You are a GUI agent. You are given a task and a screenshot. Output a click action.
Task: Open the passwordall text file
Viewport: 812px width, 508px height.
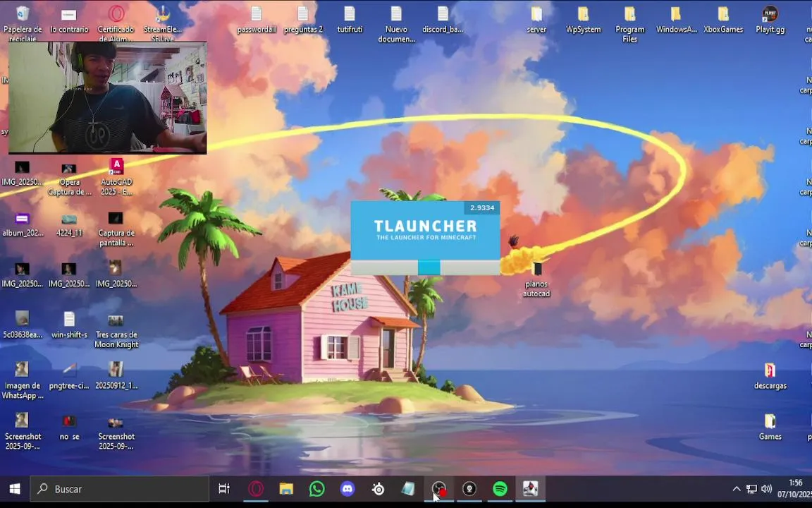257,20
